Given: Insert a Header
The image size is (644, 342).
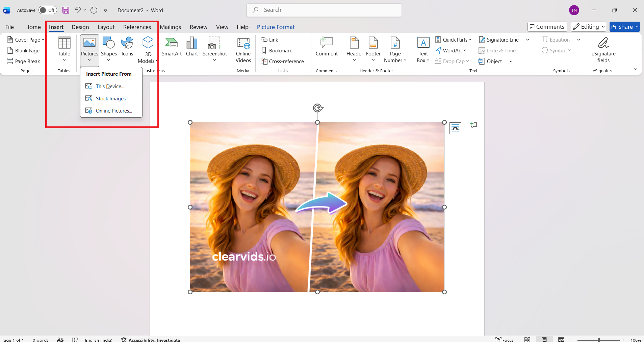Looking at the screenshot, I should pos(355,49).
